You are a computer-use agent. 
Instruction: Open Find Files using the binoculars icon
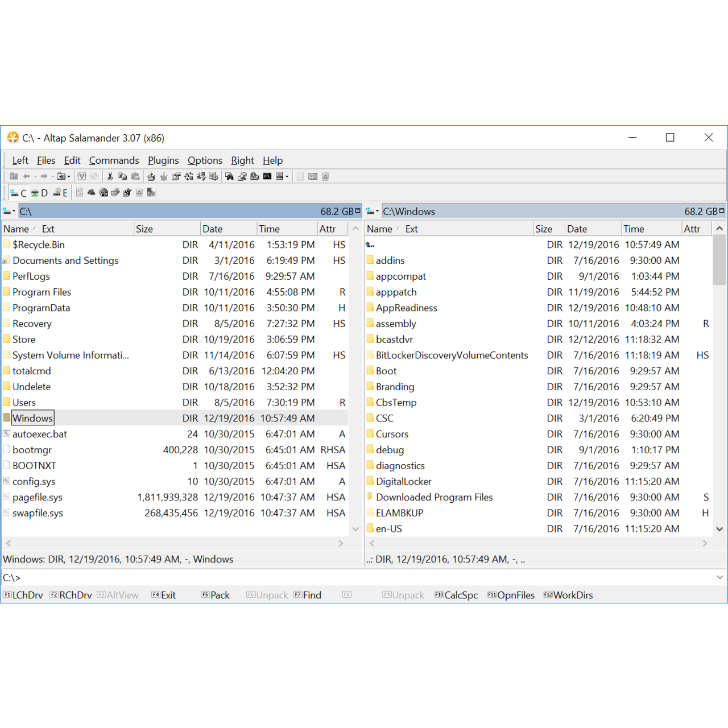(x=229, y=176)
